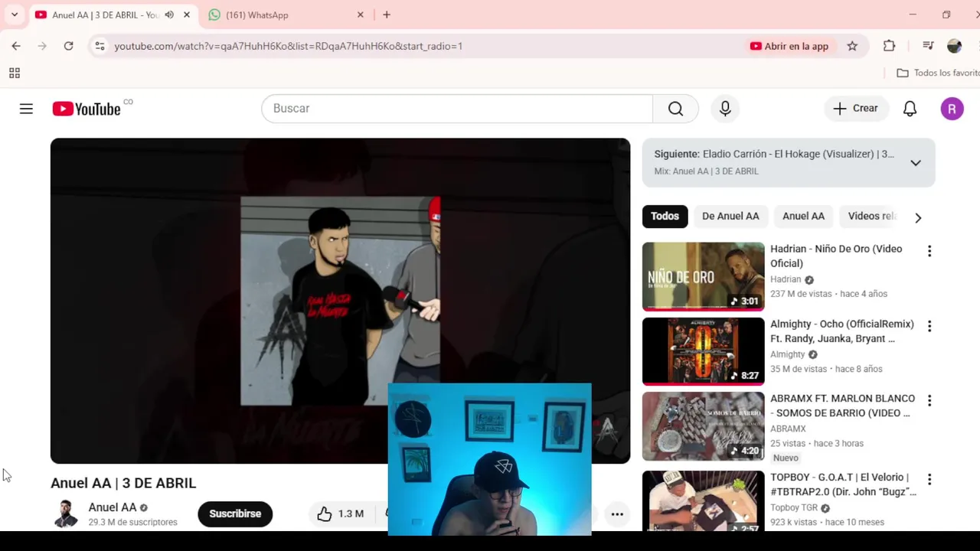Expand the Mix playlist panel chevron
This screenshot has height=551, width=980.
[916, 162]
